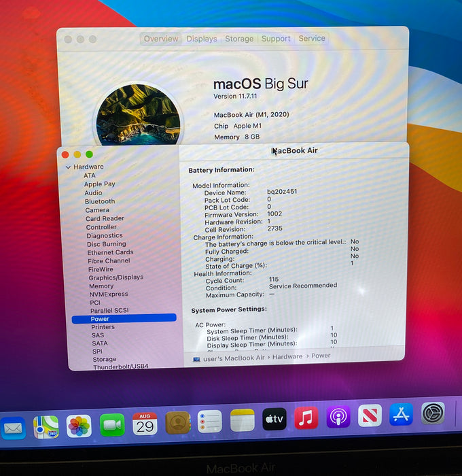Screen dimensions: 462x476
Task: Click the Battery Information heading
Action: (x=221, y=170)
